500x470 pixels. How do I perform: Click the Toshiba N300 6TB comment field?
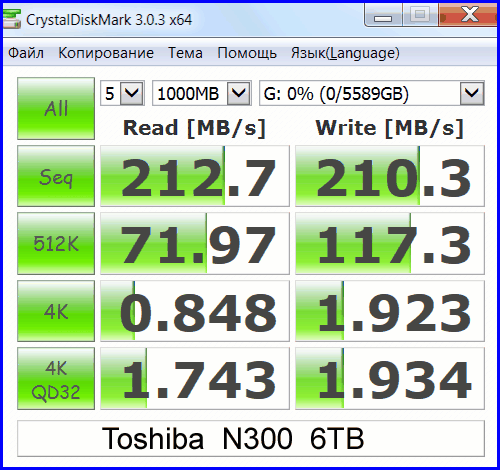coord(251,439)
